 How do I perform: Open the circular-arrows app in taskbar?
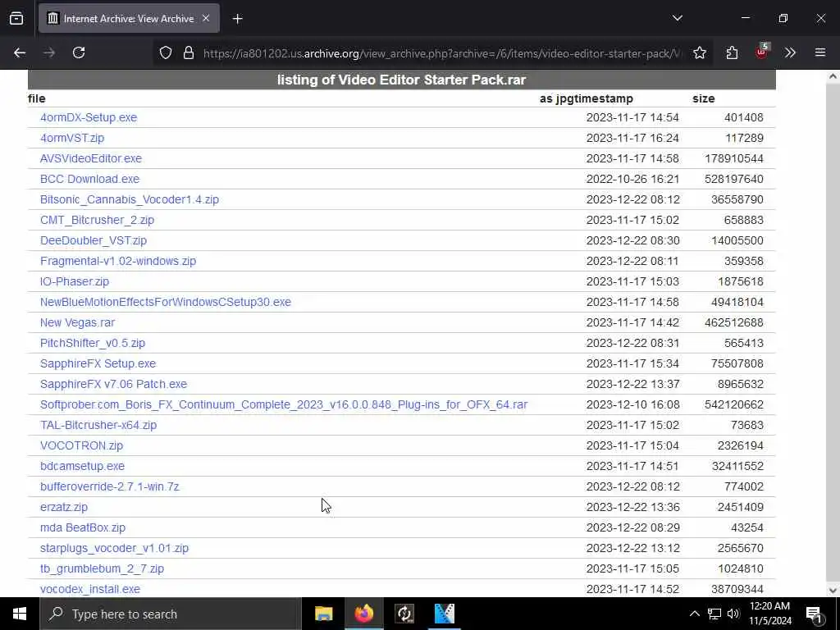point(404,614)
